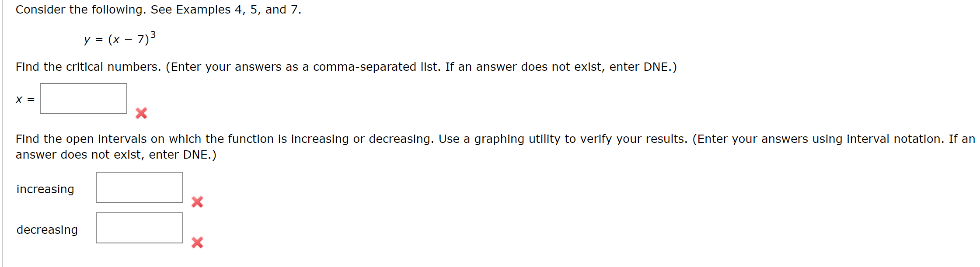The width and height of the screenshot is (980, 267).
Task: Click inside the x = answer box
Action: coord(83,98)
